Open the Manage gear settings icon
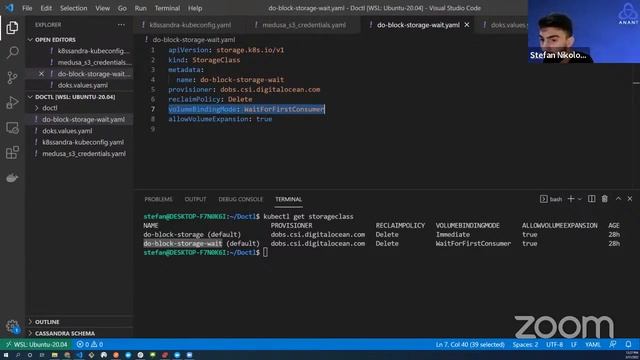The height and width of the screenshot is (360, 640). point(12,326)
